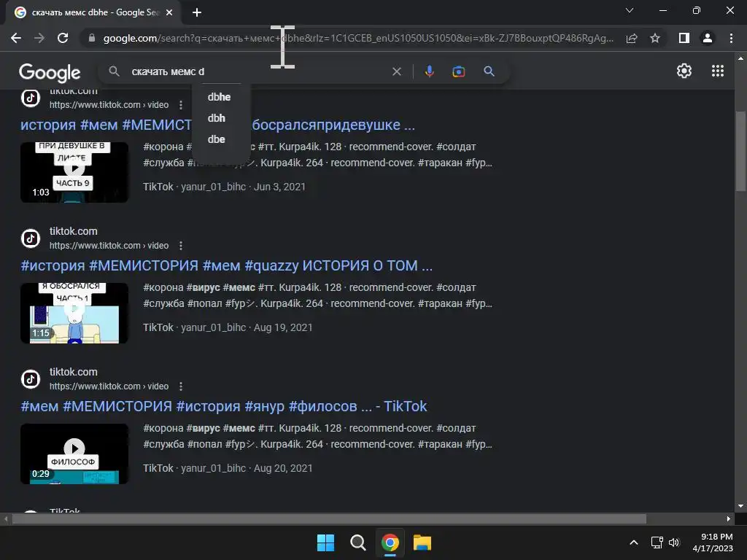Click Chrome icon in taskbar

(x=390, y=542)
